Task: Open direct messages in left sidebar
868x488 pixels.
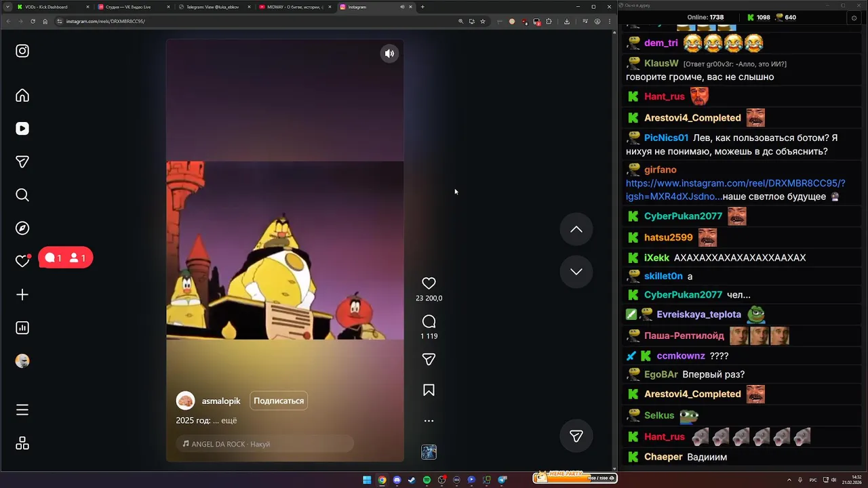Action: (x=22, y=162)
